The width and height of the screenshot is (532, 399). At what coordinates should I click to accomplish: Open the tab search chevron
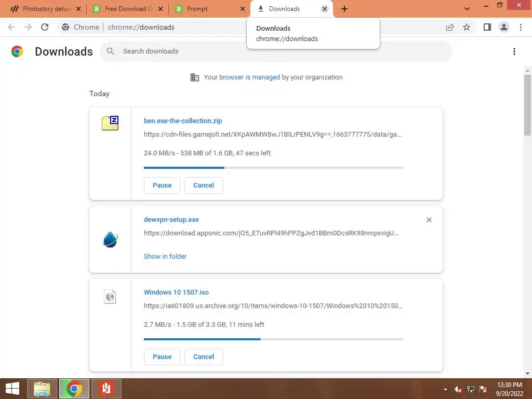click(467, 9)
